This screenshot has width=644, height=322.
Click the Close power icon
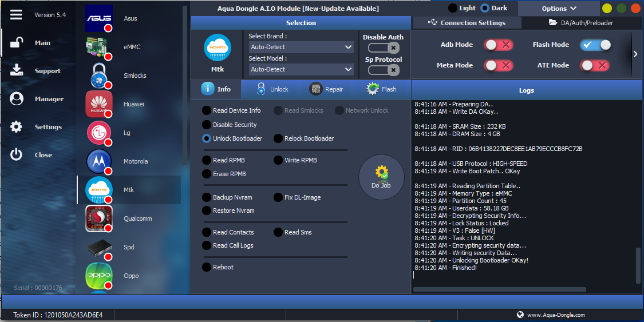point(17,154)
